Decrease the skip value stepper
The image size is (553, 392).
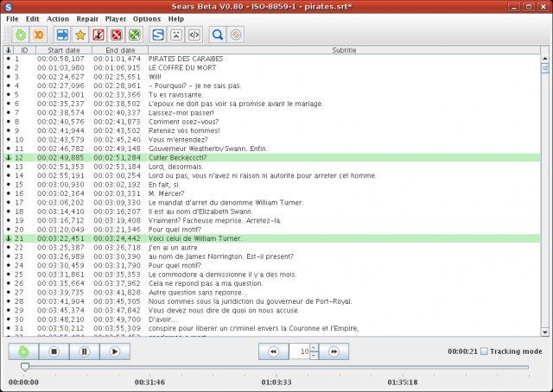[x=314, y=356]
